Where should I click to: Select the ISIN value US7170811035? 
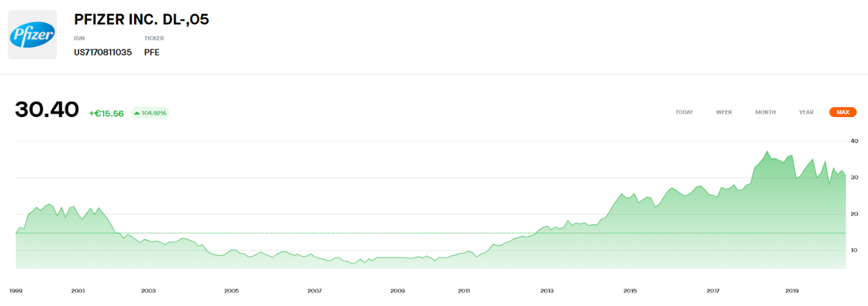click(x=103, y=52)
